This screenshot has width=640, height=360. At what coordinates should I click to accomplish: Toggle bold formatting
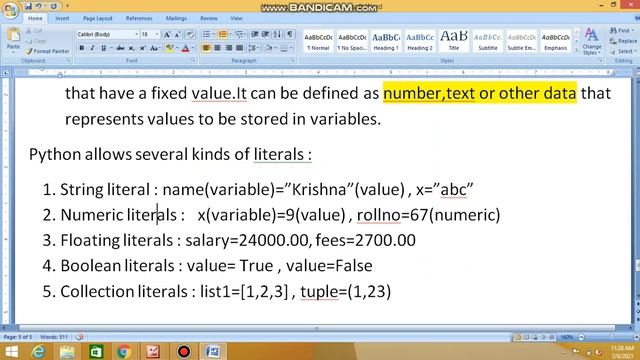[82, 48]
